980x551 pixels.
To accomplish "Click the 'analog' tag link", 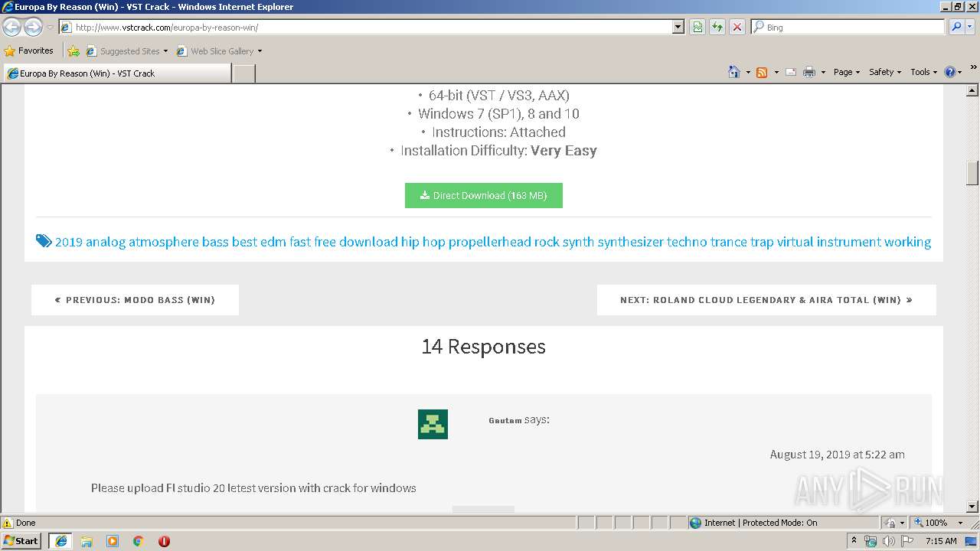I will tap(106, 242).
